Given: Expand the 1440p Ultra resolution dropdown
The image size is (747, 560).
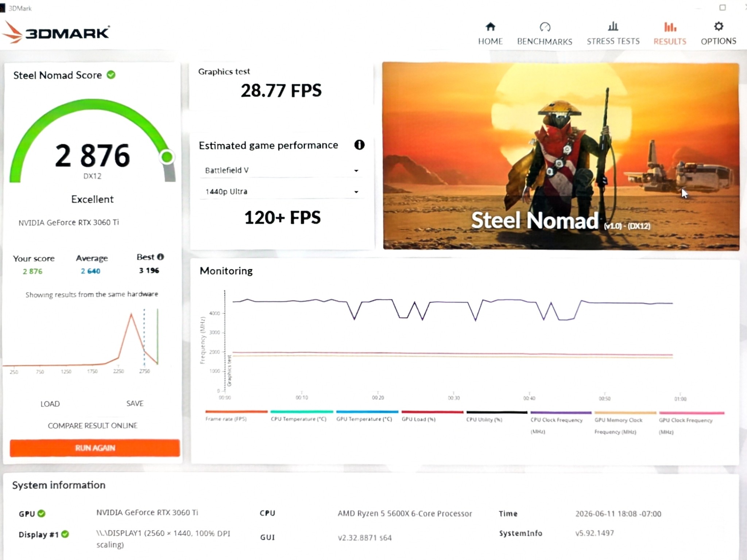Looking at the screenshot, I should [281, 191].
